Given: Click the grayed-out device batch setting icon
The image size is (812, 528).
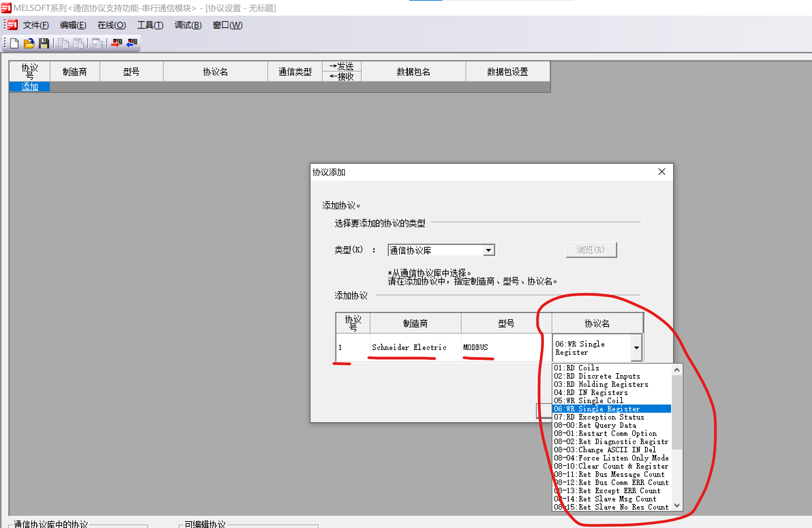Looking at the screenshot, I should click(x=98, y=43).
